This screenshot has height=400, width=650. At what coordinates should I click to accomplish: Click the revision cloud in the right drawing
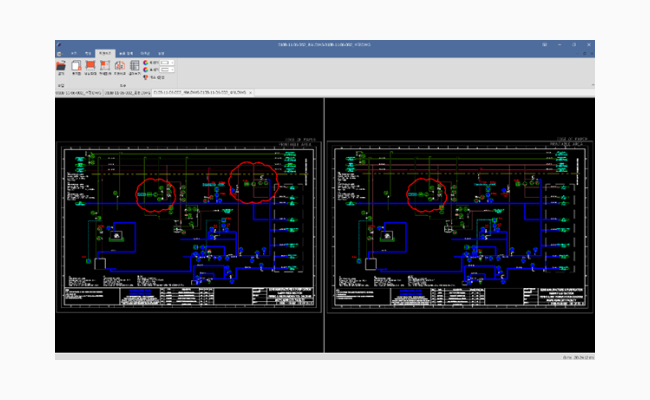[x=427, y=195]
